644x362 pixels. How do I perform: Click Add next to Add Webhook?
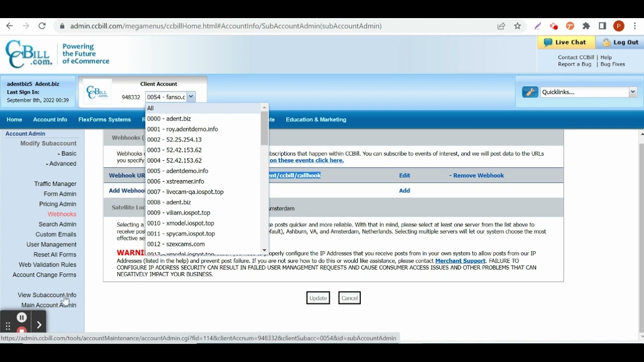(x=405, y=191)
